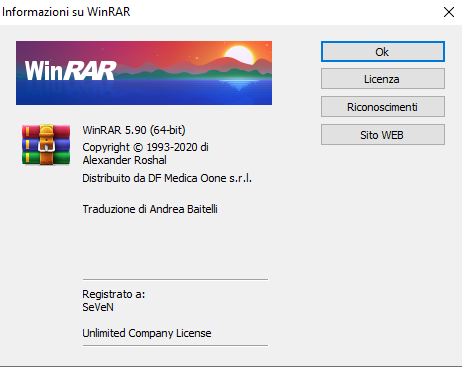Click the SeVeN registered name
Screen dimensions: 462x367
click(x=98, y=307)
